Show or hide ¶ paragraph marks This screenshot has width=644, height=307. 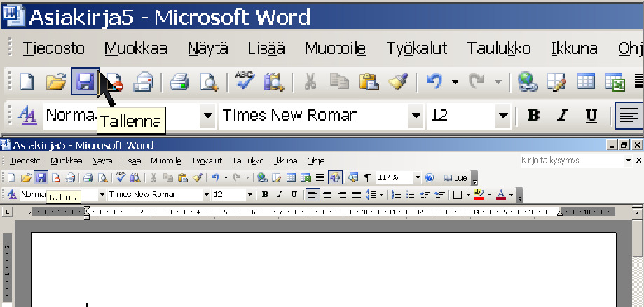[x=367, y=177]
